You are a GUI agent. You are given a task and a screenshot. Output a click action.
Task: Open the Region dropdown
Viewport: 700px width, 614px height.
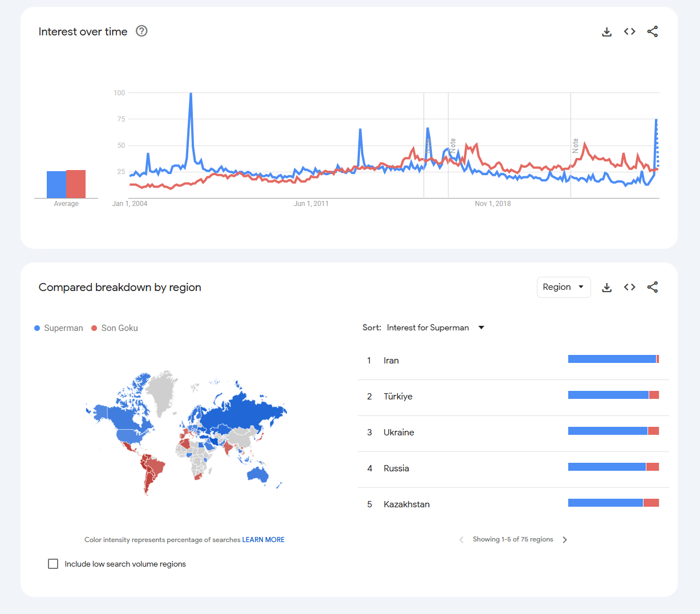tap(563, 287)
